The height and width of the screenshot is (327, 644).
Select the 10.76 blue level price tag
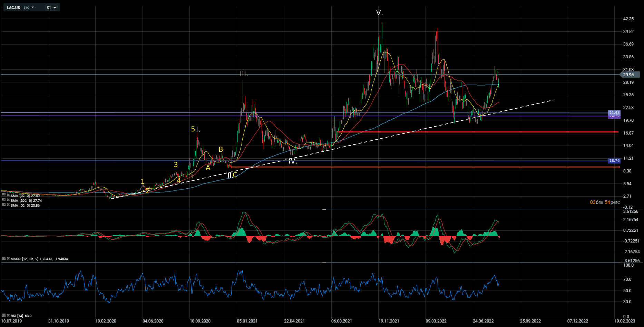tap(614, 161)
